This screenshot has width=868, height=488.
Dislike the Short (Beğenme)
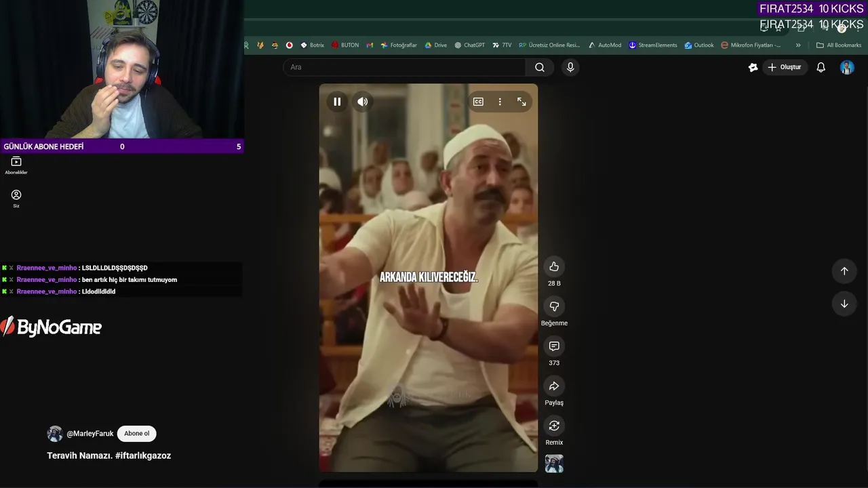554,306
